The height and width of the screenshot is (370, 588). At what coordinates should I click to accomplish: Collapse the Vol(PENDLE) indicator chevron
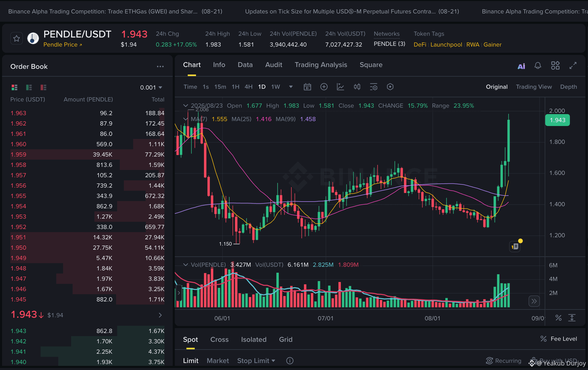tap(185, 265)
